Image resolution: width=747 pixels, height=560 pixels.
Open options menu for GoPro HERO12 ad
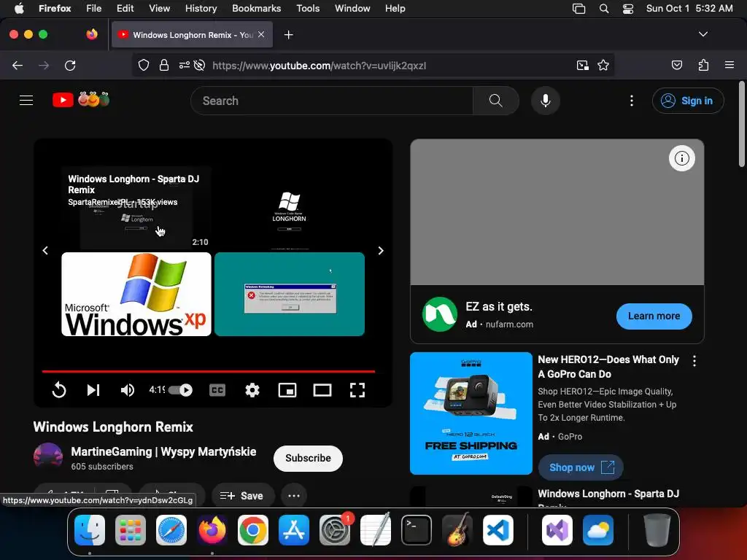(694, 361)
